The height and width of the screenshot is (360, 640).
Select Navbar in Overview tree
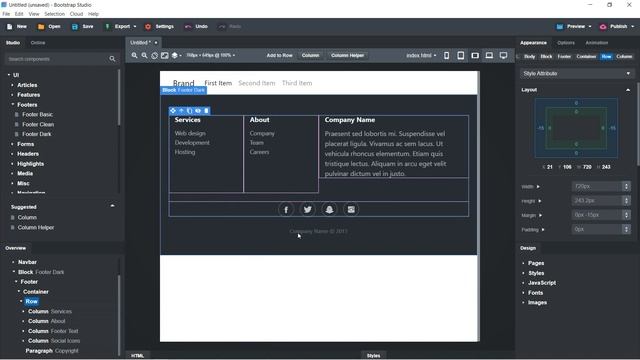[27, 262]
